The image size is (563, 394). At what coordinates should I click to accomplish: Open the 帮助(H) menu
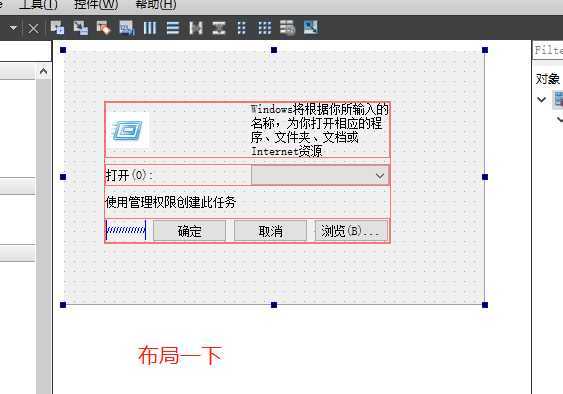click(x=156, y=5)
